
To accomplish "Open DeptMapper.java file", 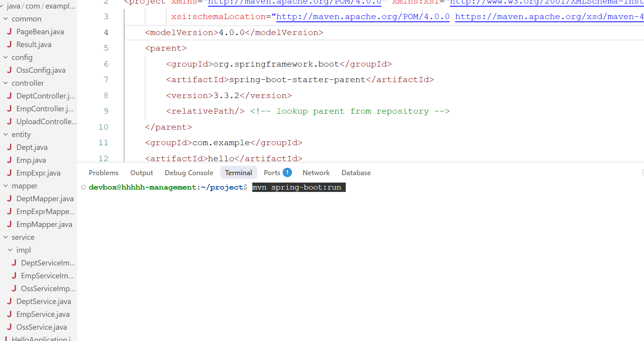I will (45, 199).
